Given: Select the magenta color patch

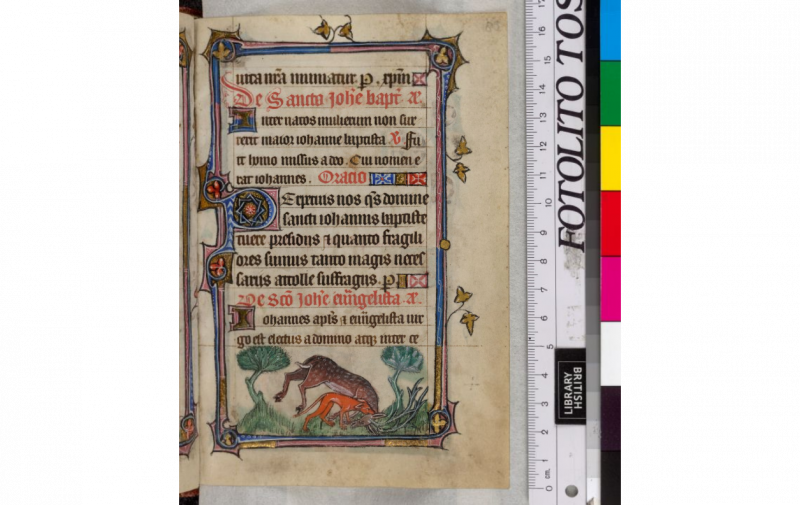Looking at the screenshot, I should tap(610, 288).
